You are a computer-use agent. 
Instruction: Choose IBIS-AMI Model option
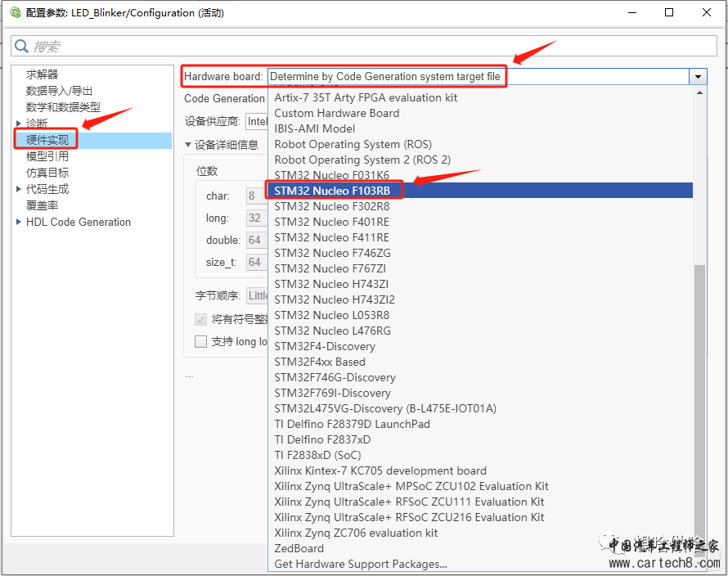[480, 128]
